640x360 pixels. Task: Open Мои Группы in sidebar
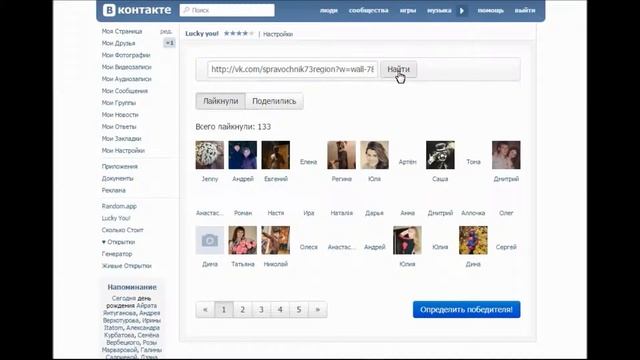(x=119, y=103)
